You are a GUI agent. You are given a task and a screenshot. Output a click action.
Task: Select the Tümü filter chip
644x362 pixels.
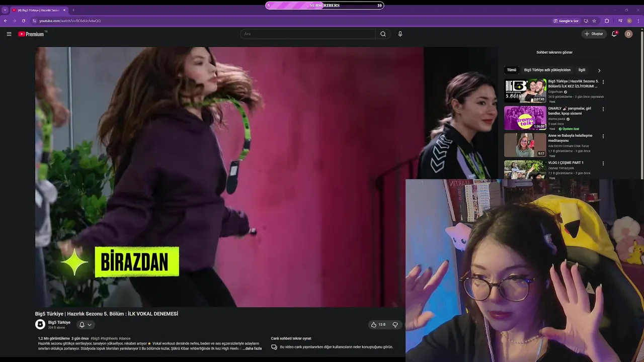(x=511, y=70)
